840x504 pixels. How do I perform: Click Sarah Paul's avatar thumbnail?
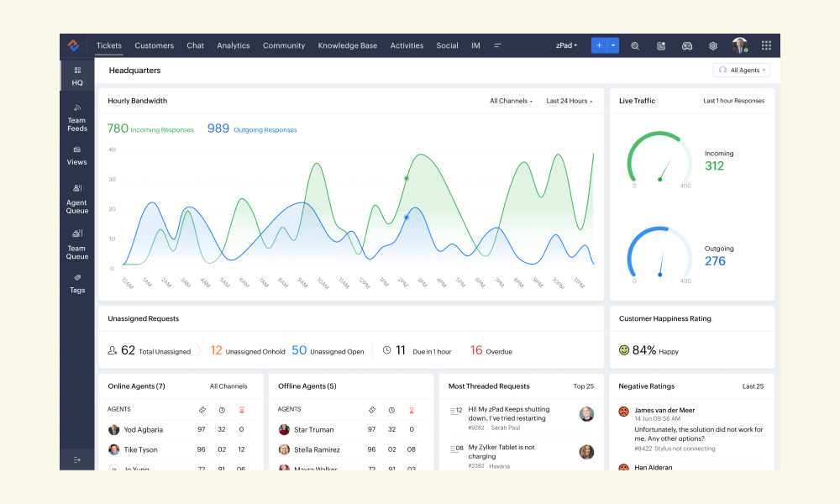tap(586, 414)
